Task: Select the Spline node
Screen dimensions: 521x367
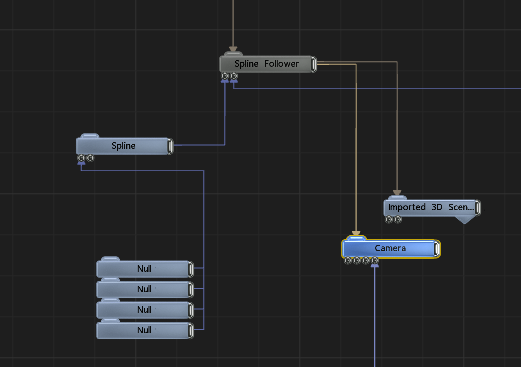Action: pos(125,146)
